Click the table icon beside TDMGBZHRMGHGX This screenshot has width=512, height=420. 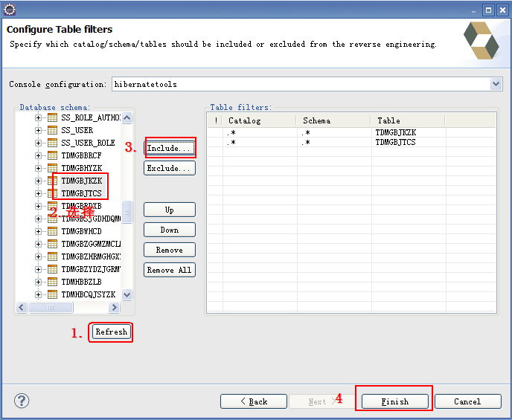click(52, 256)
